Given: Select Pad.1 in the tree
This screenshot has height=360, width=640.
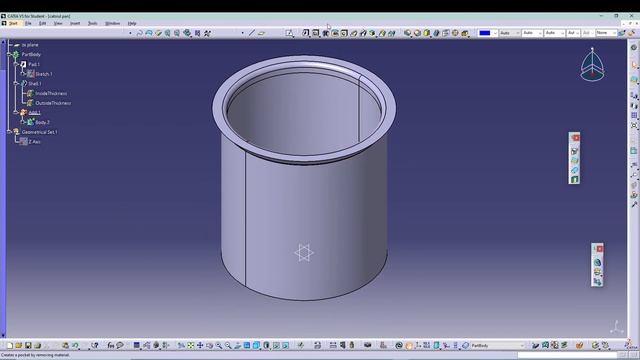Looking at the screenshot, I should pyautogui.click(x=34, y=64).
